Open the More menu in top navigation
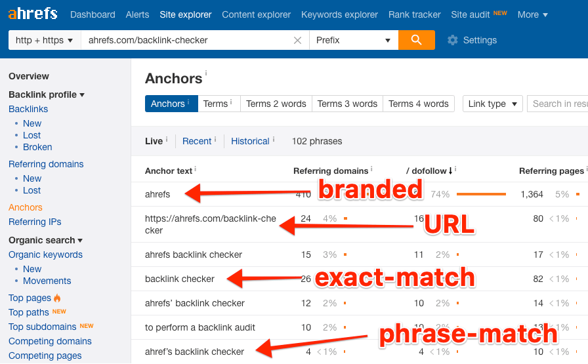The width and height of the screenshot is (588, 364). pyautogui.click(x=532, y=14)
